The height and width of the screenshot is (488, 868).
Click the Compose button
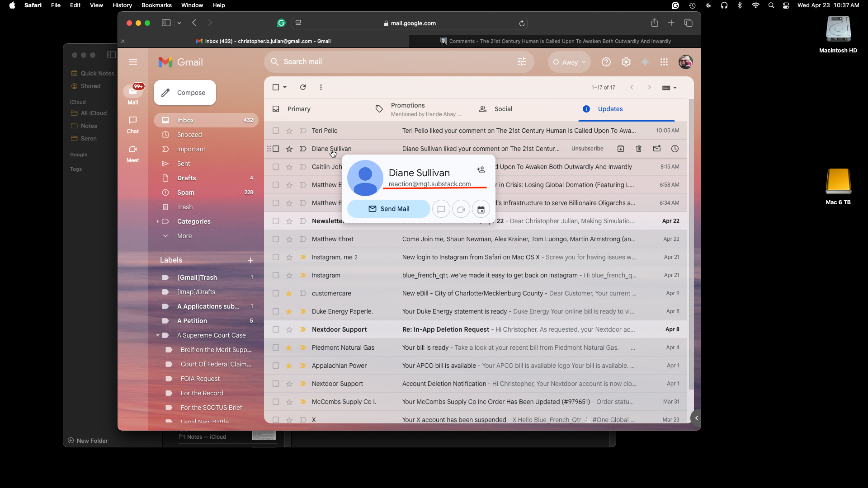[x=184, y=93]
